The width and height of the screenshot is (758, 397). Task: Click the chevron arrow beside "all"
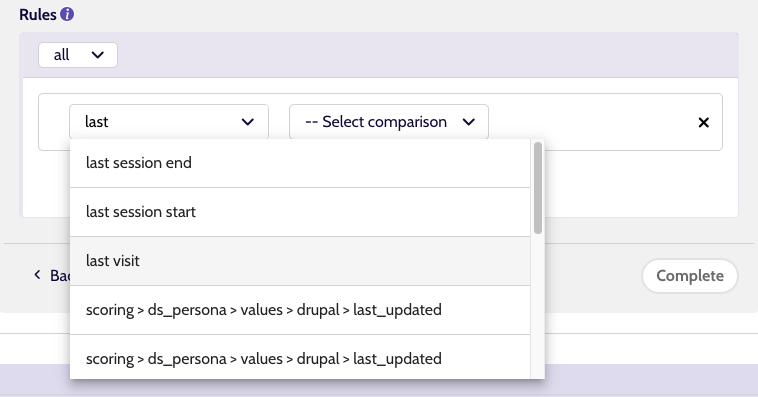point(98,55)
